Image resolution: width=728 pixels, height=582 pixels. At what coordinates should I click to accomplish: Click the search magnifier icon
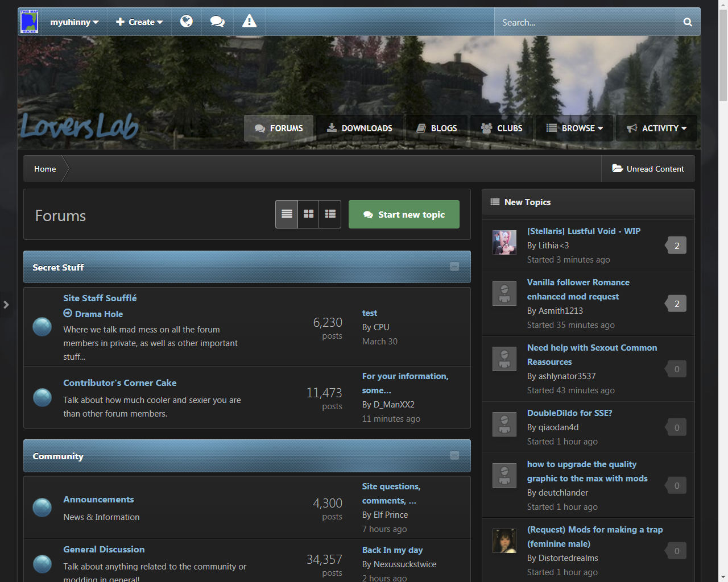pyautogui.click(x=688, y=22)
